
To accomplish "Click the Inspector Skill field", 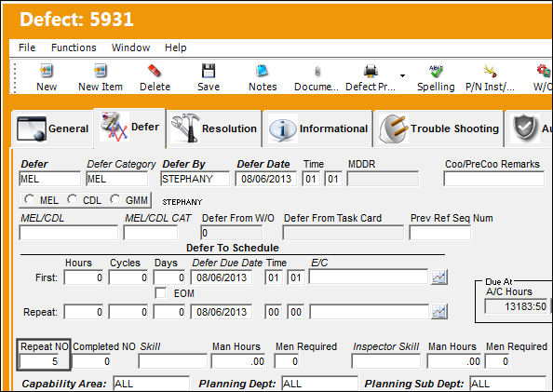I will point(385,361).
